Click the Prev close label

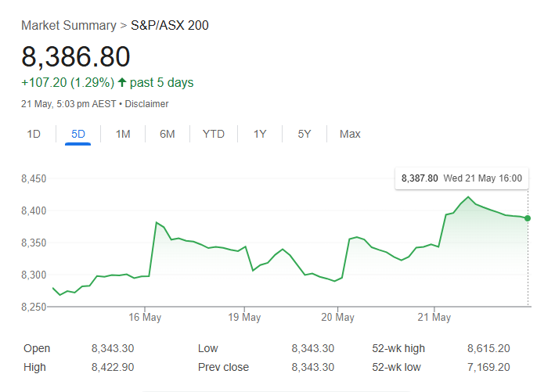pyautogui.click(x=223, y=367)
